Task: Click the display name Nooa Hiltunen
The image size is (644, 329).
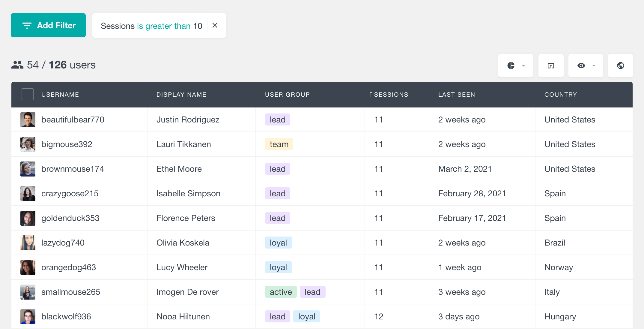Action: [x=183, y=317]
